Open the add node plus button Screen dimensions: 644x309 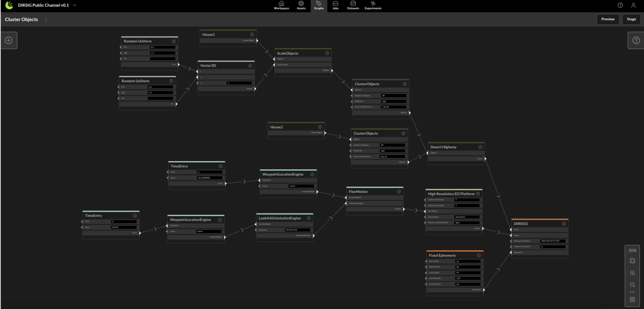tap(9, 40)
